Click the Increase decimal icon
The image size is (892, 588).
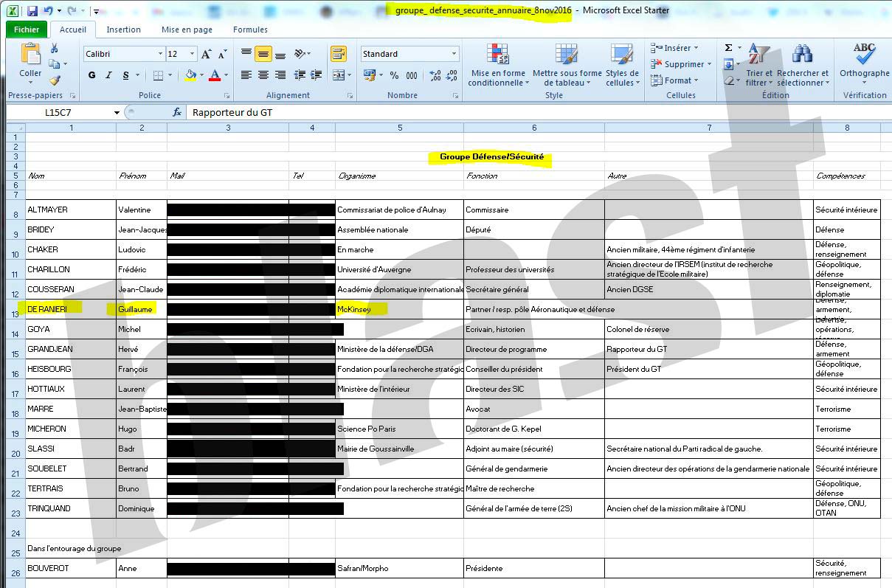(435, 75)
